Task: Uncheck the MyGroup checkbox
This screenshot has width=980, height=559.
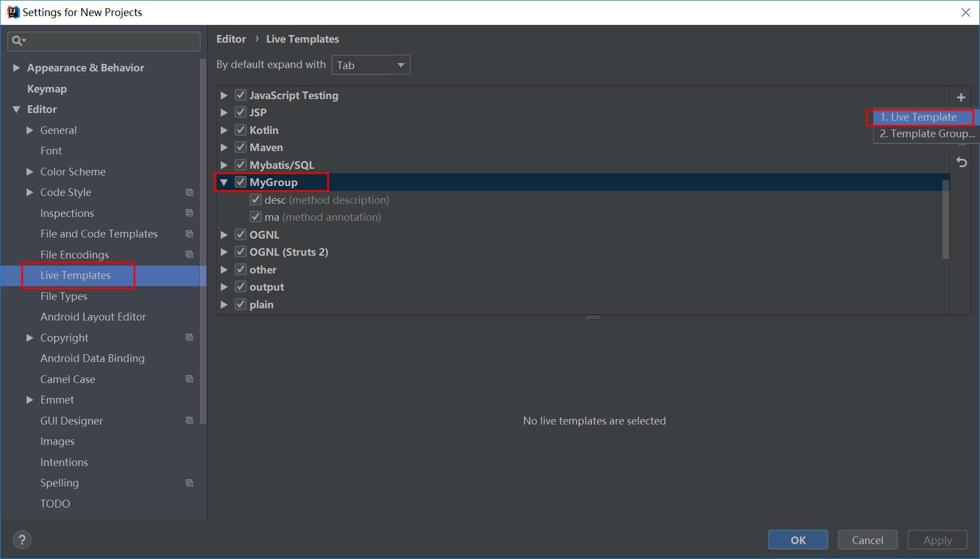Action: point(241,182)
